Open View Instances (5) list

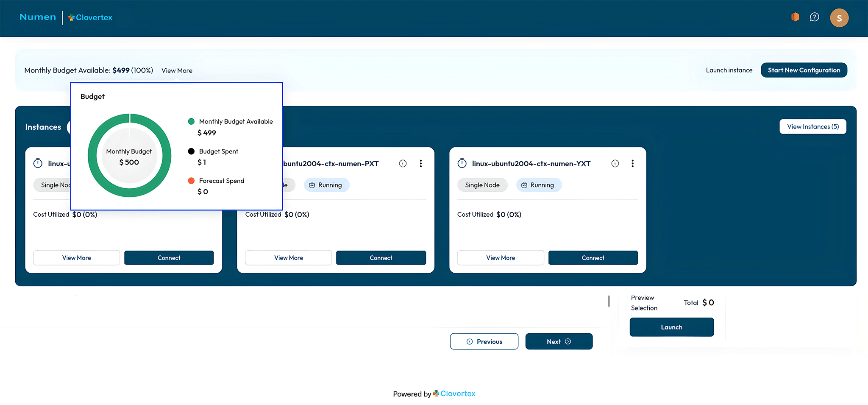[x=812, y=126]
